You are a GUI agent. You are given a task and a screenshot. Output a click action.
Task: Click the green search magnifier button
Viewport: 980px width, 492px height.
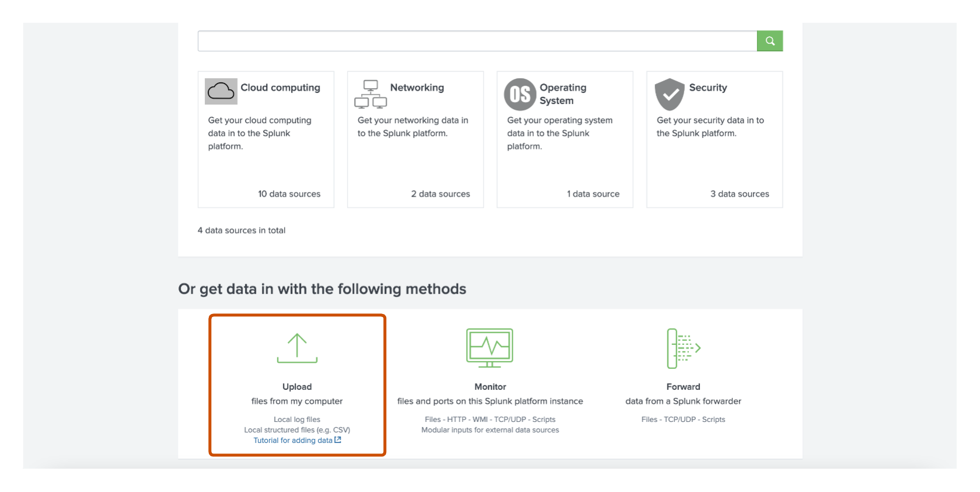click(769, 41)
